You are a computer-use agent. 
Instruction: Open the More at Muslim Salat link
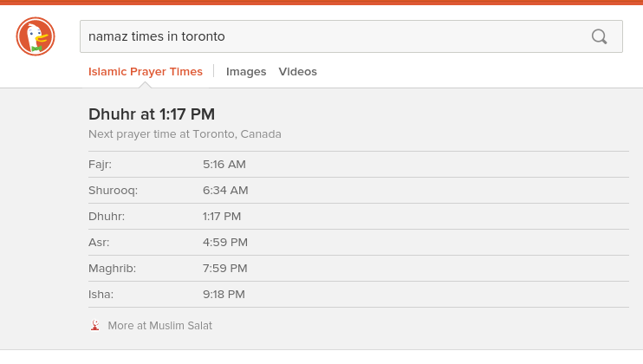[x=160, y=326]
